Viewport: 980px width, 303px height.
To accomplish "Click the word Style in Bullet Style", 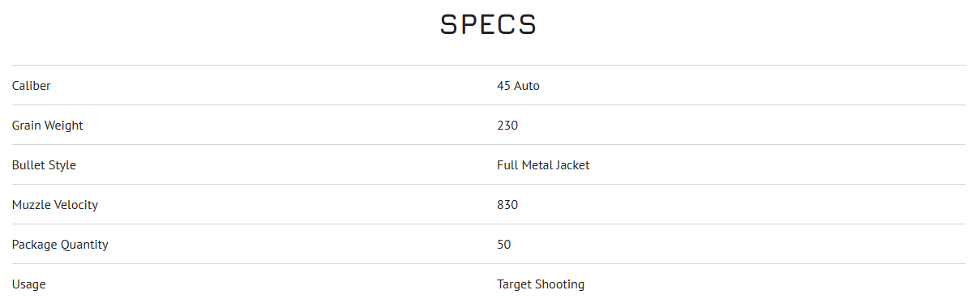I will [x=62, y=165].
